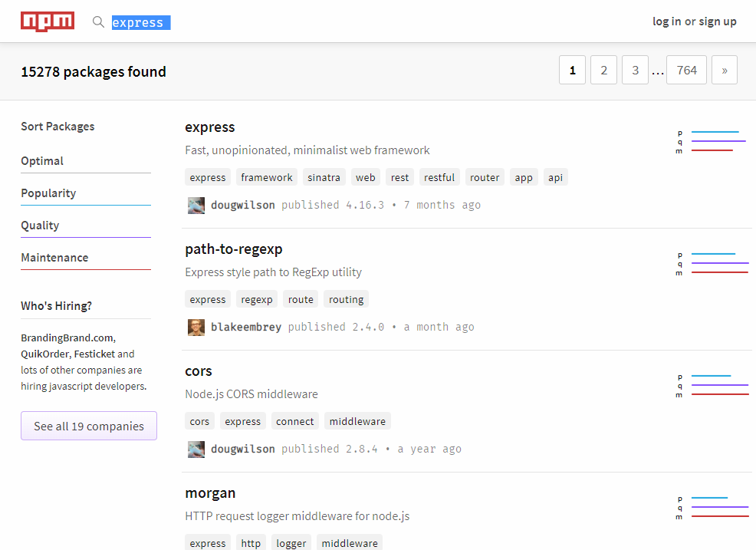The width and height of the screenshot is (756, 550).
Task: Click See all 19 companies button
Action: [x=89, y=426]
